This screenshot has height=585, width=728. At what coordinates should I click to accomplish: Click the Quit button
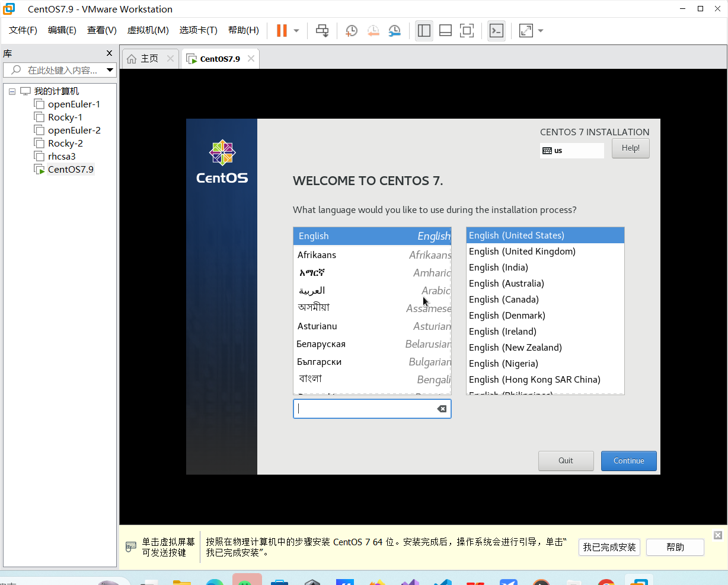click(x=566, y=461)
